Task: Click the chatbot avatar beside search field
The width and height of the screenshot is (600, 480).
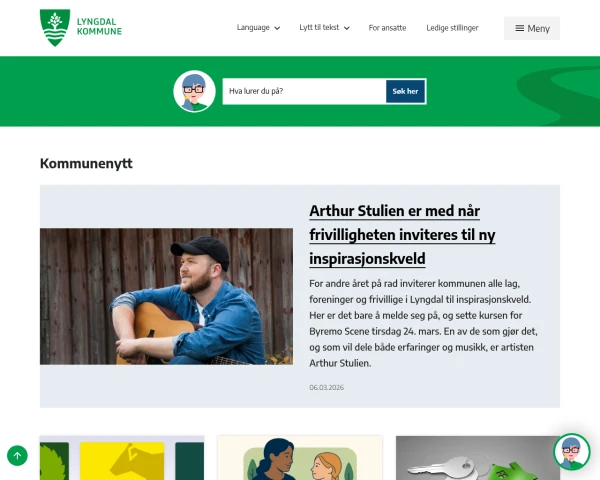Action: click(x=194, y=91)
